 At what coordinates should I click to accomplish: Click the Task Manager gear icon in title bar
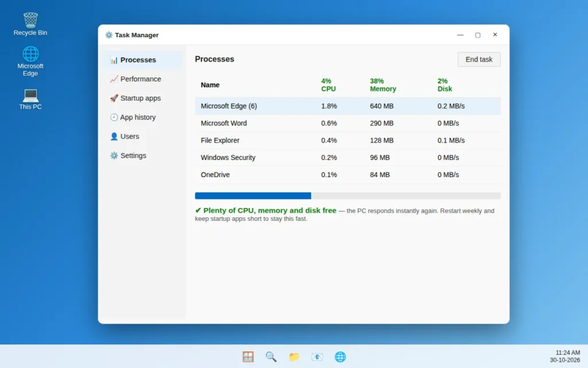109,35
